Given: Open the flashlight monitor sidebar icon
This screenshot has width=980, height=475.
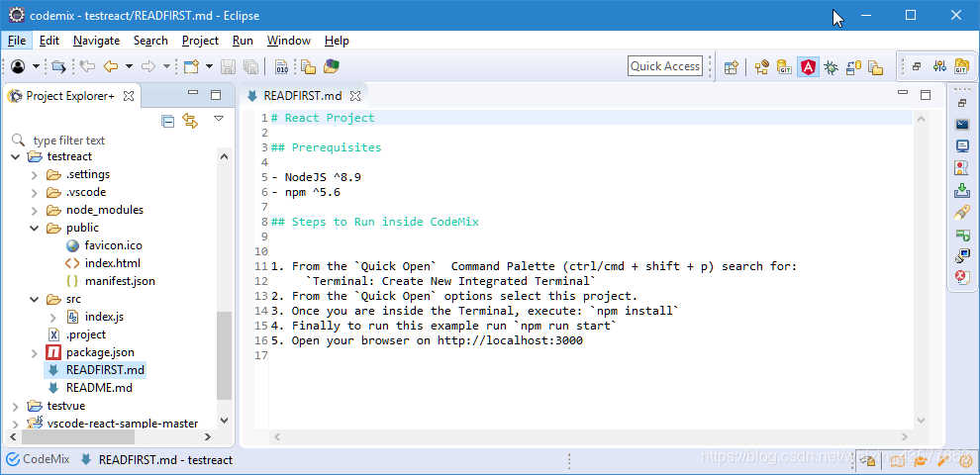Looking at the screenshot, I should [x=962, y=255].
